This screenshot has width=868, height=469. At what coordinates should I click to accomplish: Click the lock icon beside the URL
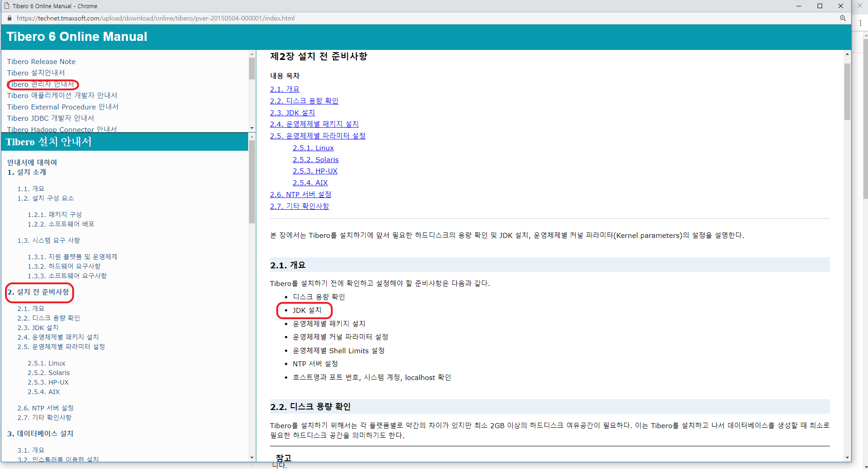tap(9, 18)
